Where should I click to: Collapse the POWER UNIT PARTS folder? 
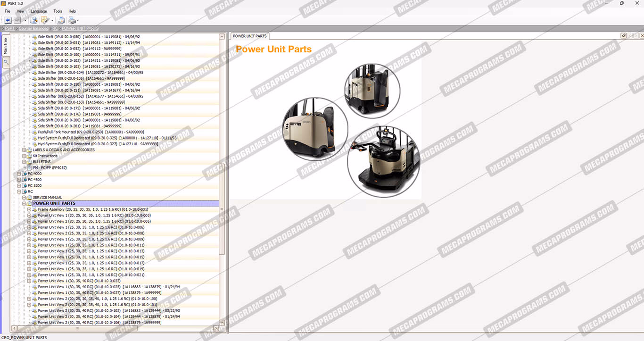click(x=24, y=204)
